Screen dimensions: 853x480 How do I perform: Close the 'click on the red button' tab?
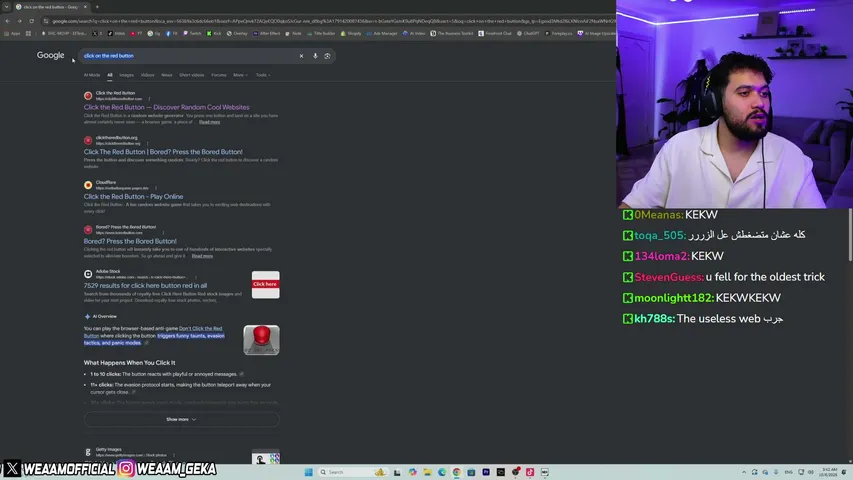pos(85,7)
